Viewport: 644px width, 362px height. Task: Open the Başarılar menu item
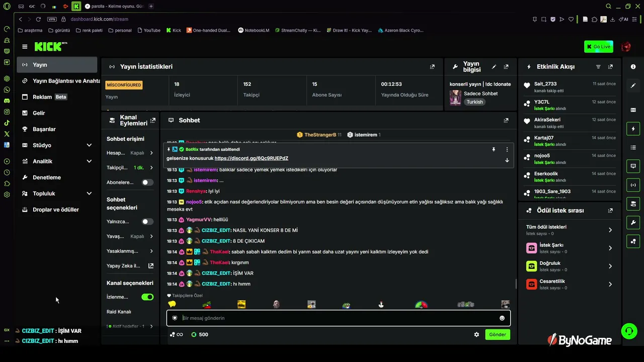click(57, 129)
